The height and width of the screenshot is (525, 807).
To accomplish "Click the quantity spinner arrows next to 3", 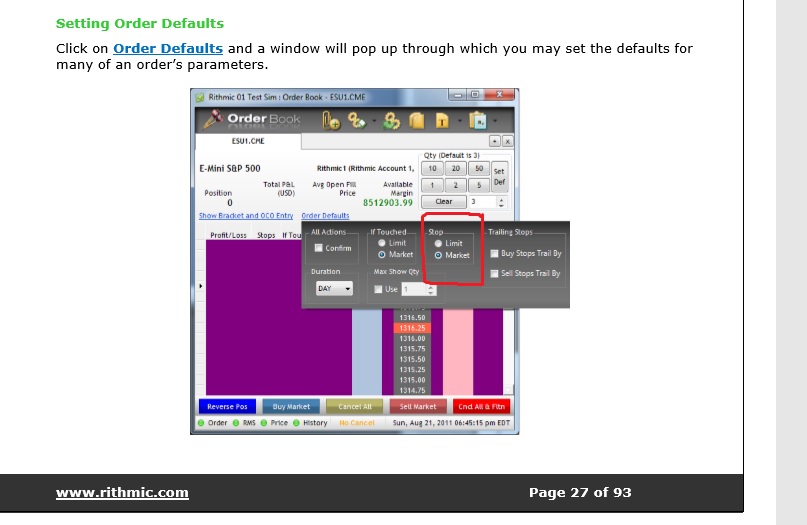I will 501,202.
